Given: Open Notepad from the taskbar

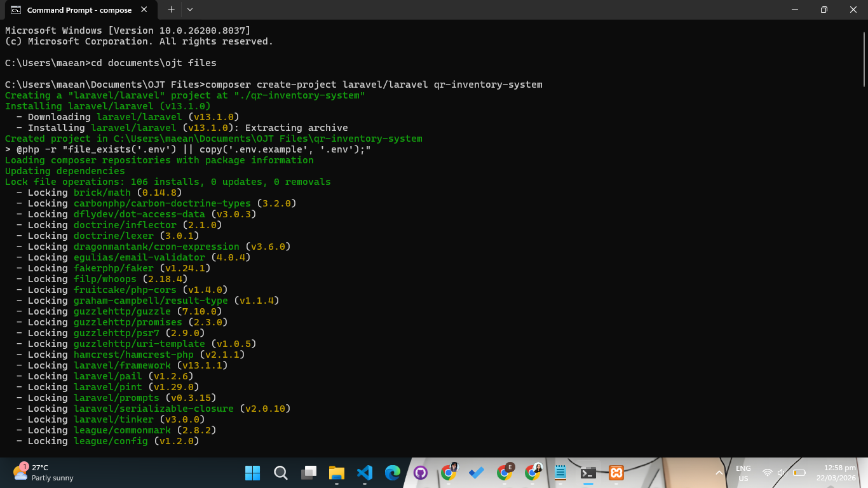Looking at the screenshot, I should click(560, 473).
